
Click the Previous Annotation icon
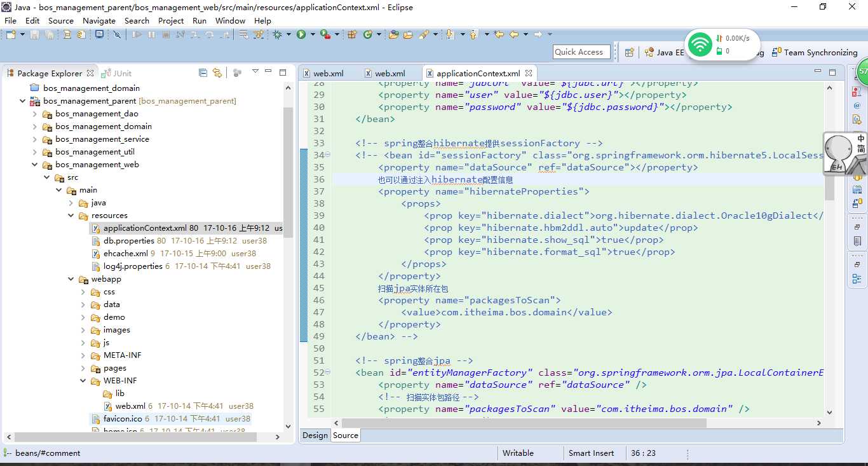coord(473,34)
